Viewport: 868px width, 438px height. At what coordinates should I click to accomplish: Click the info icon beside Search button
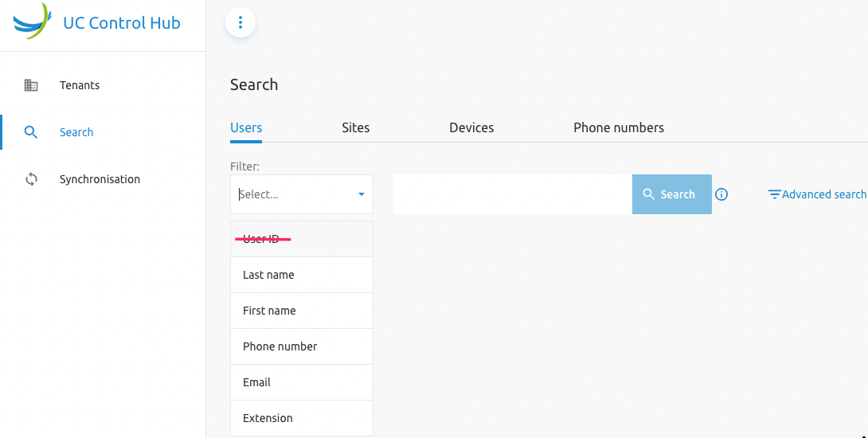point(721,194)
